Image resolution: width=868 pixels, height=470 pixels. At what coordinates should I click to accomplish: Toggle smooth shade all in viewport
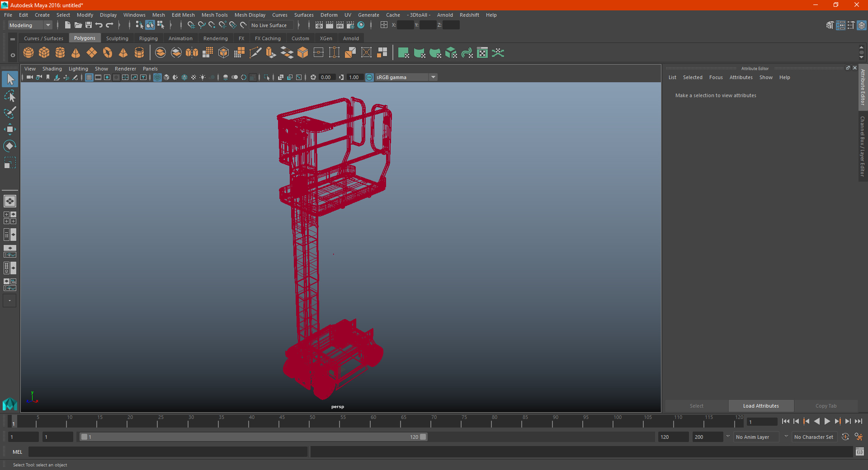(x=166, y=77)
